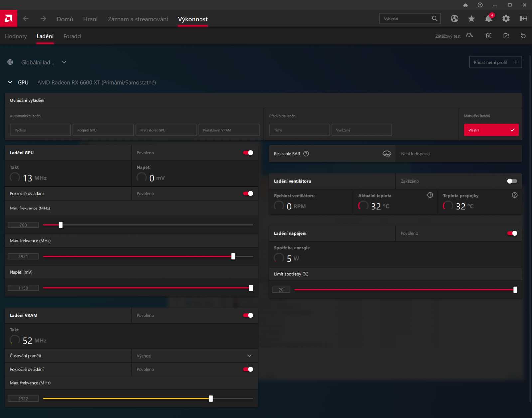Image resolution: width=532 pixels, height=418 pixels.
Task: Select Výchozí automatic tuning preset
Action: tap(40, 130)
